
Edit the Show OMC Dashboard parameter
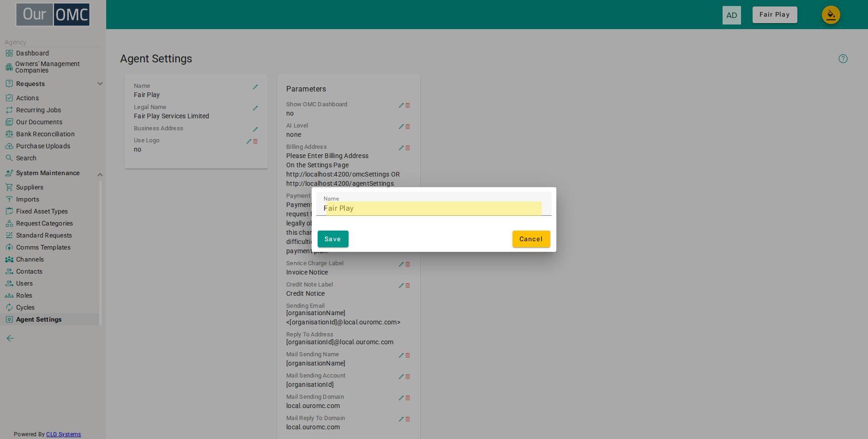coord(401,105)
